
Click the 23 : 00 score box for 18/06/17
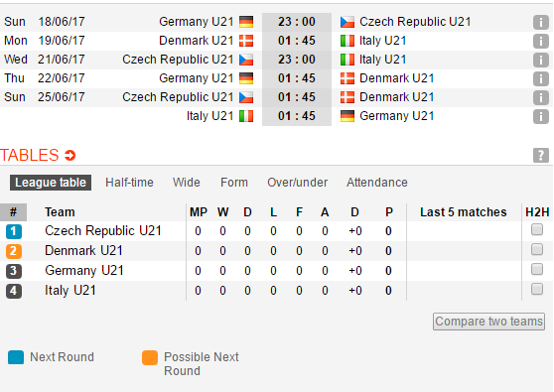point(297,22)
